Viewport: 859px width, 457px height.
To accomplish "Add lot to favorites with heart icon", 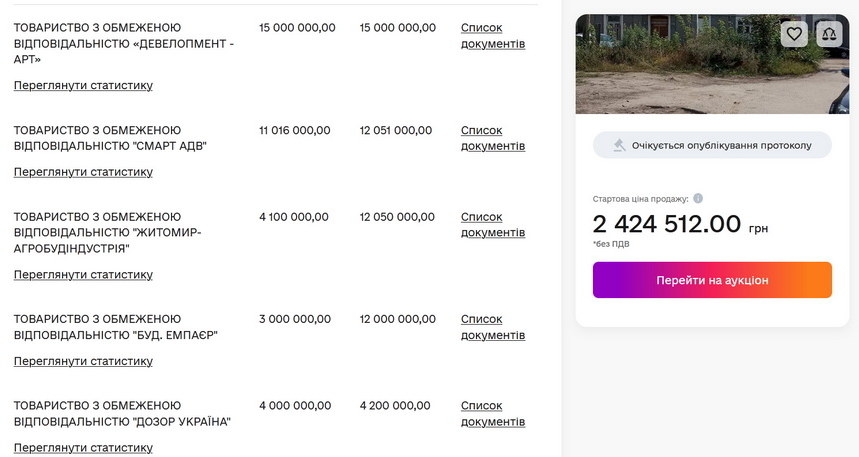I will click(x=794, y=34).
